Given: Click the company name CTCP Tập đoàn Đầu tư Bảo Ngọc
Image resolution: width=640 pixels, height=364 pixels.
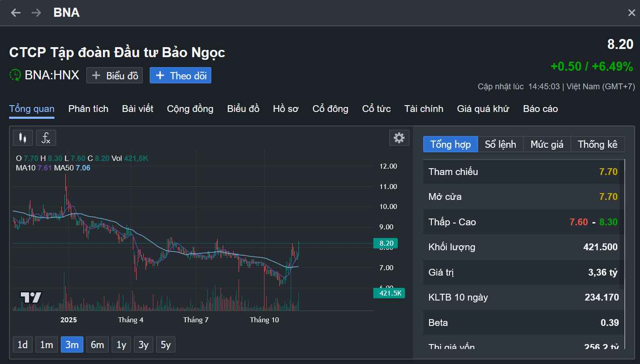Looking at the screenshot, I should pyautogui.click(x=117, y=53).
